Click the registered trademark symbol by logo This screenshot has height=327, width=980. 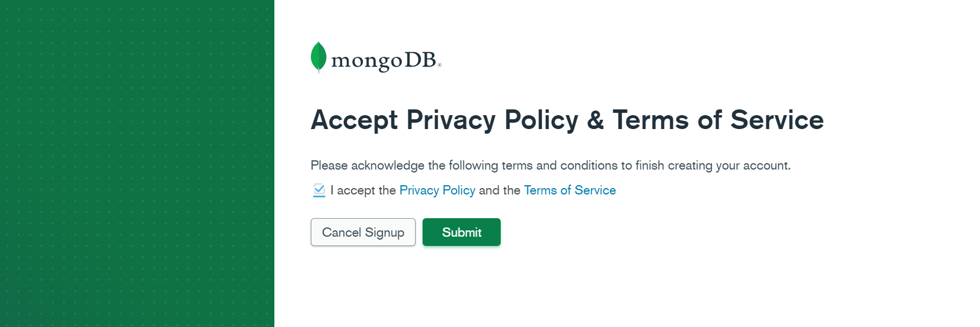(439, 65)
